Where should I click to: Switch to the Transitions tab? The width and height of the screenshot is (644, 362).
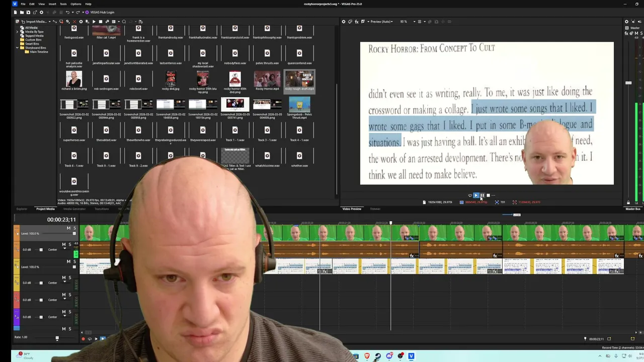102,209
